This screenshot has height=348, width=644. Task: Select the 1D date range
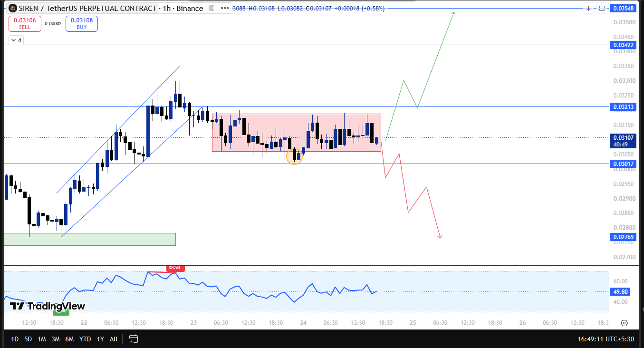coord(15,339)
